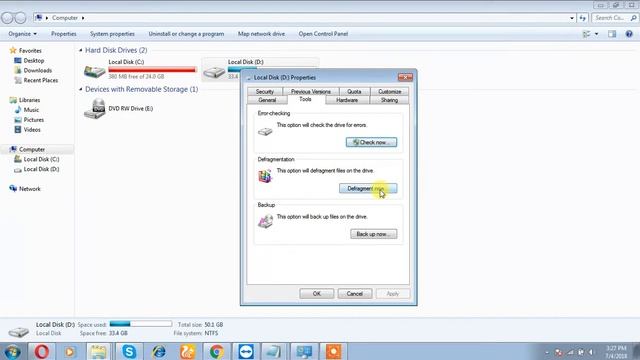The height and width of the screenshot is (360, 640).
Task: Click the search magnifier icon
Action: (x=633, y=18)
